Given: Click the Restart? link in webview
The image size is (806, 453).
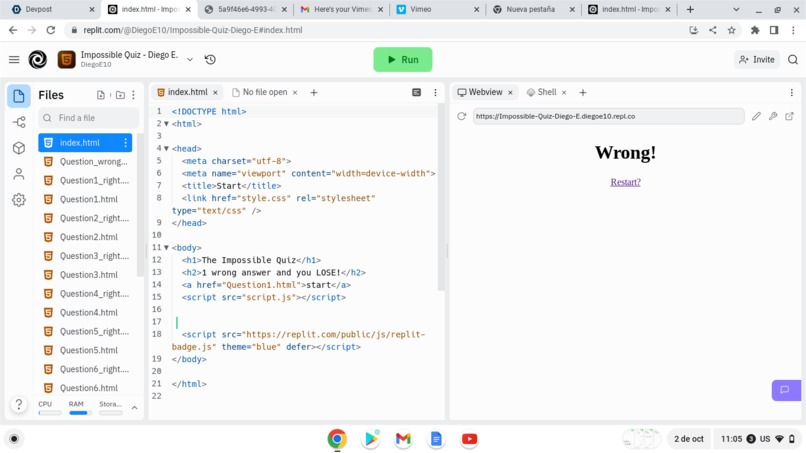Looking at the screenshot, I should [x=625, y=182].
